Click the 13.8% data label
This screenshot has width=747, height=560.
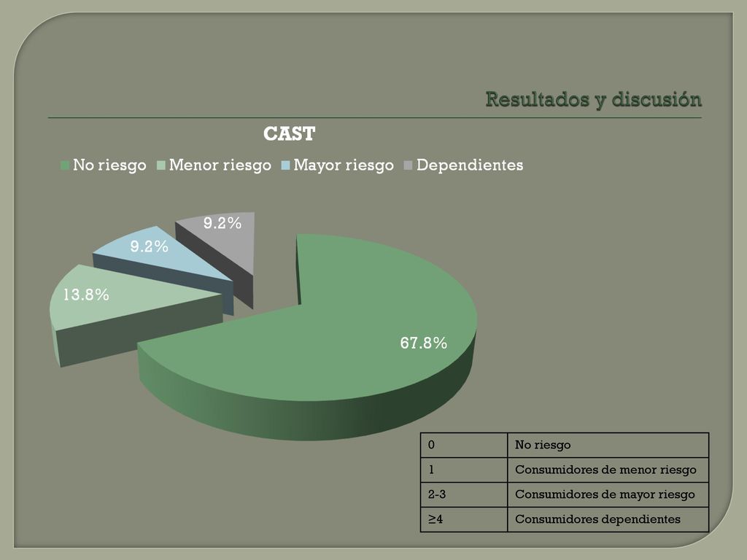pyautogui.click(x=86, y=295)
